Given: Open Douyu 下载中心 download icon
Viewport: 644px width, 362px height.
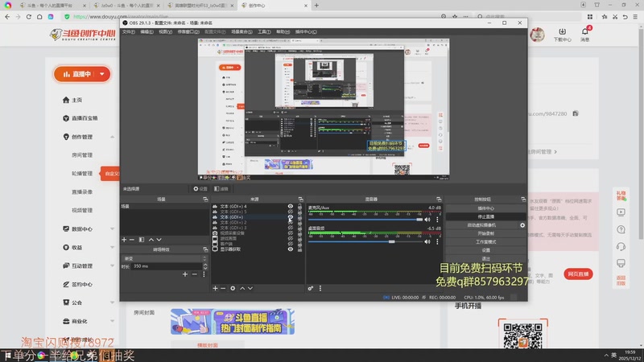Looking at the screenshot, I should [562, 35].
